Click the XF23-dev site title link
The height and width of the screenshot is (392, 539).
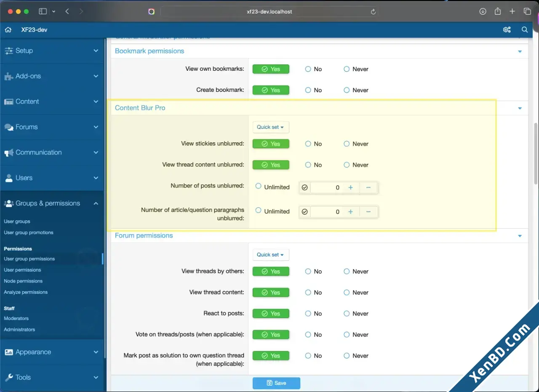pos(34,30)
